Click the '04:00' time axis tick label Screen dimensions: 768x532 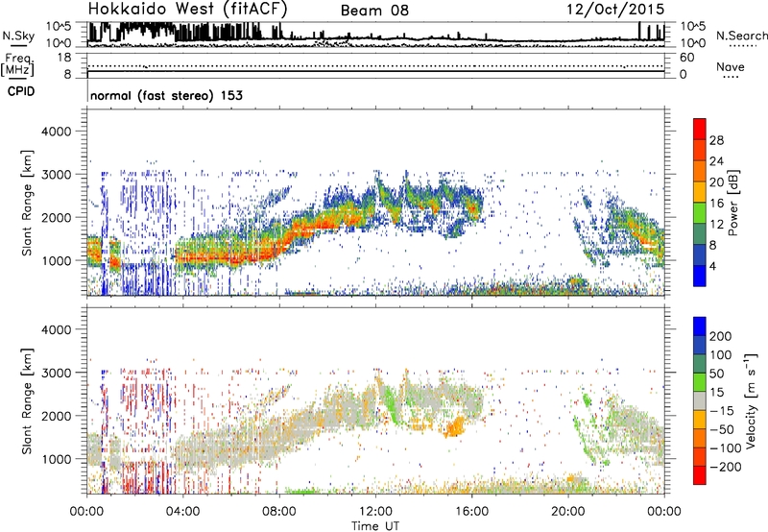tap(183, 512)
